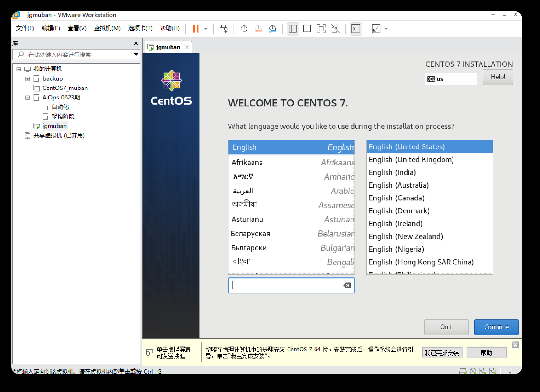
Task: Select English (New Zealand) locale
Action: (x=429, y=237)
